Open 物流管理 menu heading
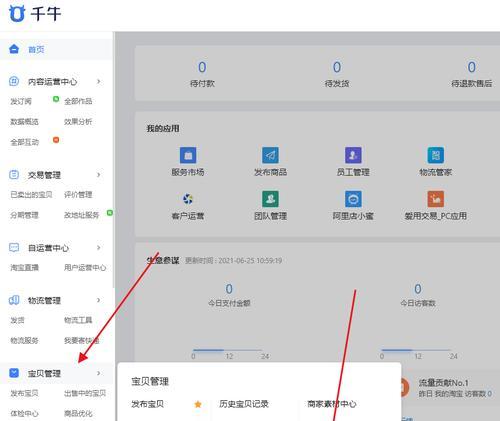The image size is (500, 421). tap(44, 301)
